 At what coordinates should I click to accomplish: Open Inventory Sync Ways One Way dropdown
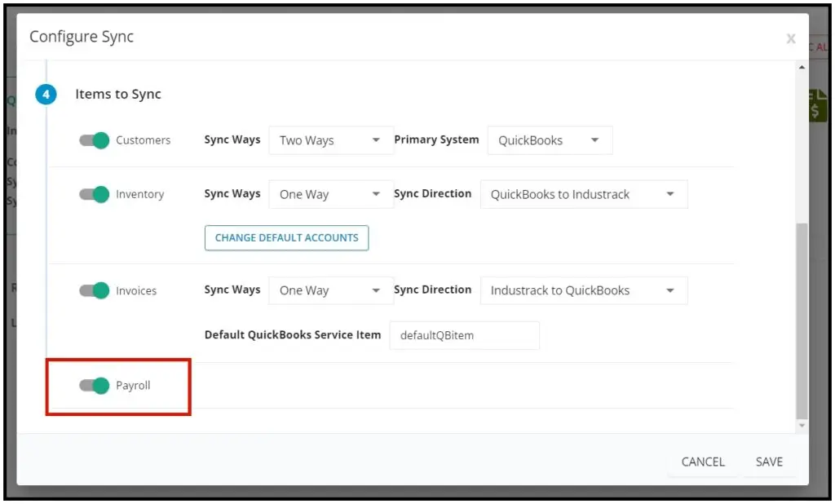(x=331, y=194)
